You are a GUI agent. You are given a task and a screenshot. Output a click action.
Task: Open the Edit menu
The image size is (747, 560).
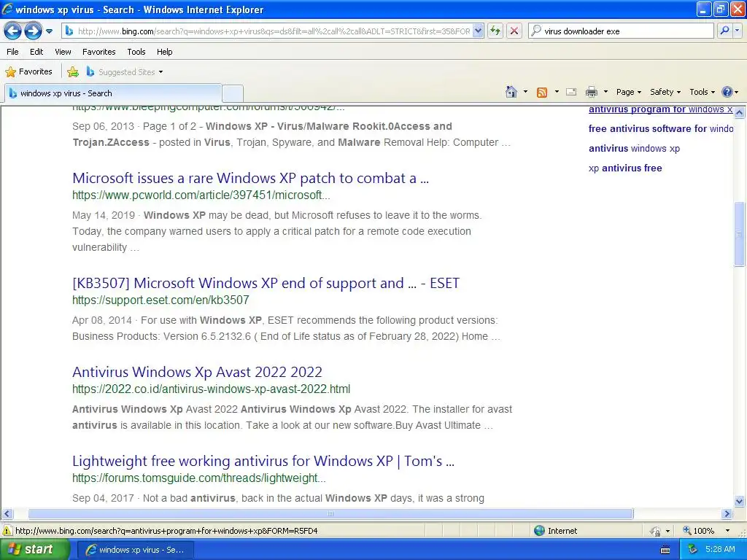[36, 52]
